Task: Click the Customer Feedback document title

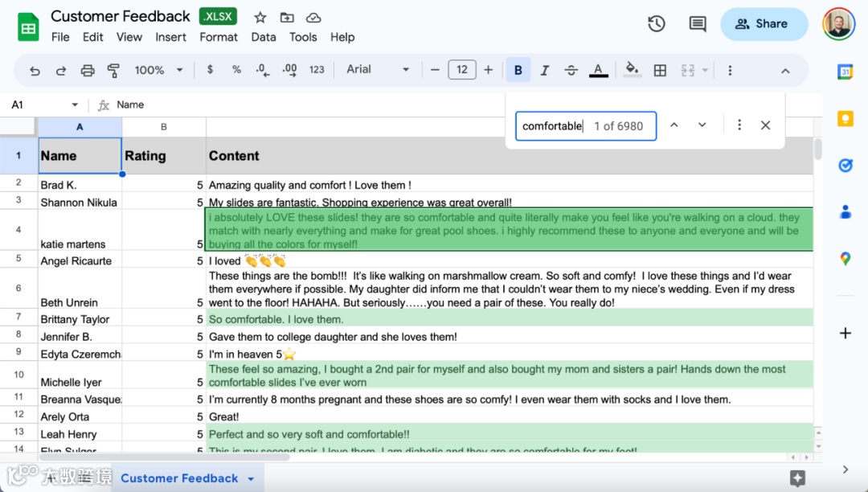Action: click(x=120, y=17)
